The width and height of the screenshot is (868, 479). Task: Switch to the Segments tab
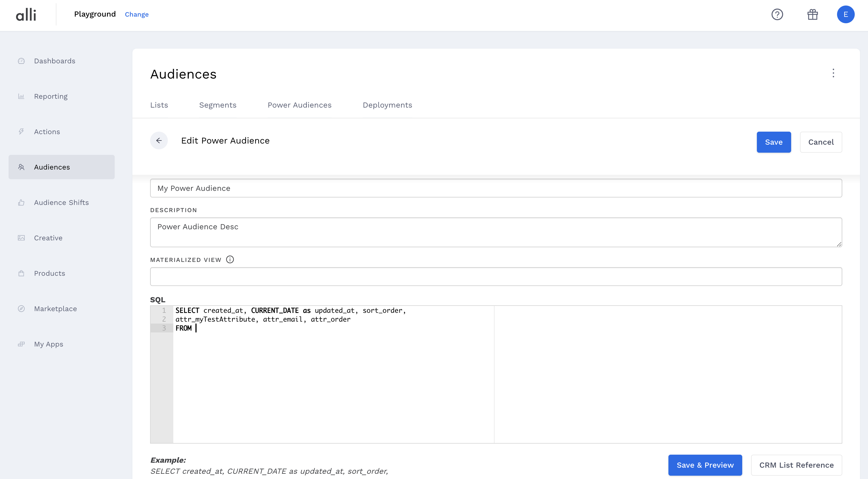pos(218,105)
